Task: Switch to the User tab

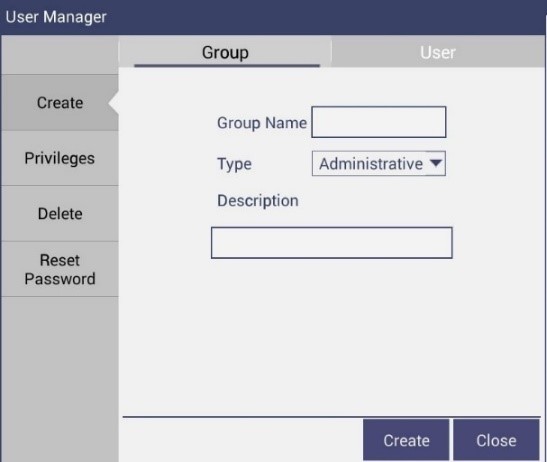Action: tap(437, 52)
